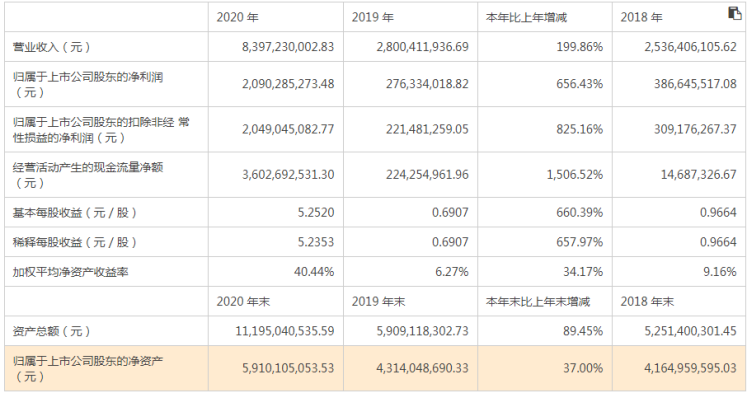
Task: Click the 扣除非经常性损益的净利润 row label
Action: (x=101, y=130)
